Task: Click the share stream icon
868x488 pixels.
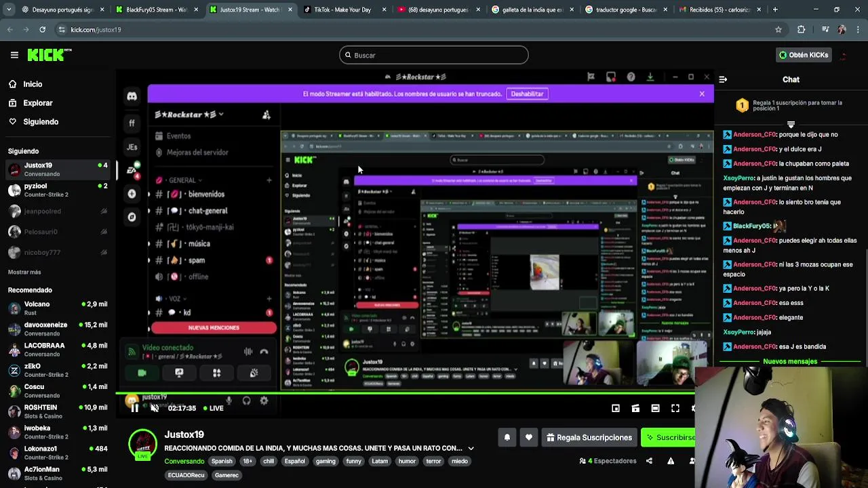Action: 649,461
